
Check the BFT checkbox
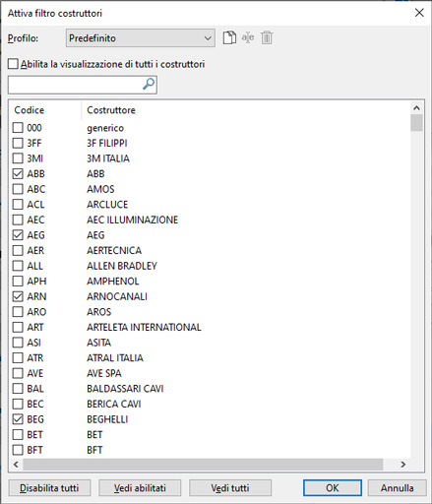point(18,450)
